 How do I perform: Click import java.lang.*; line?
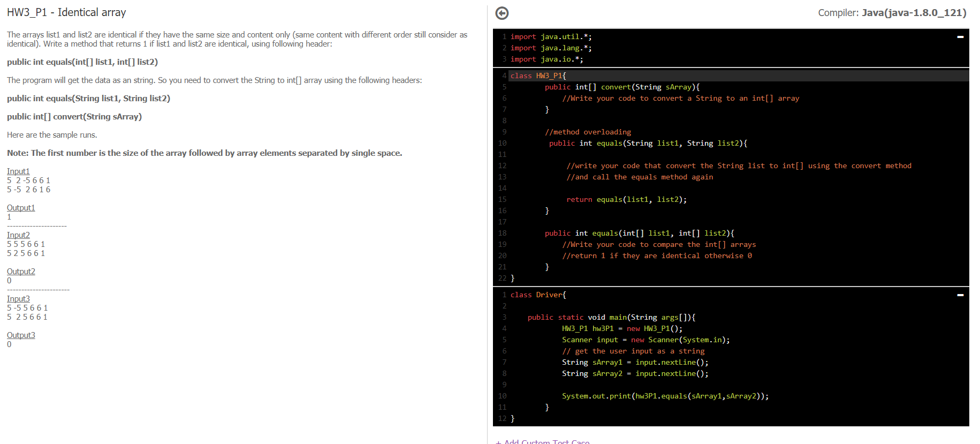[x=551, y=48]
